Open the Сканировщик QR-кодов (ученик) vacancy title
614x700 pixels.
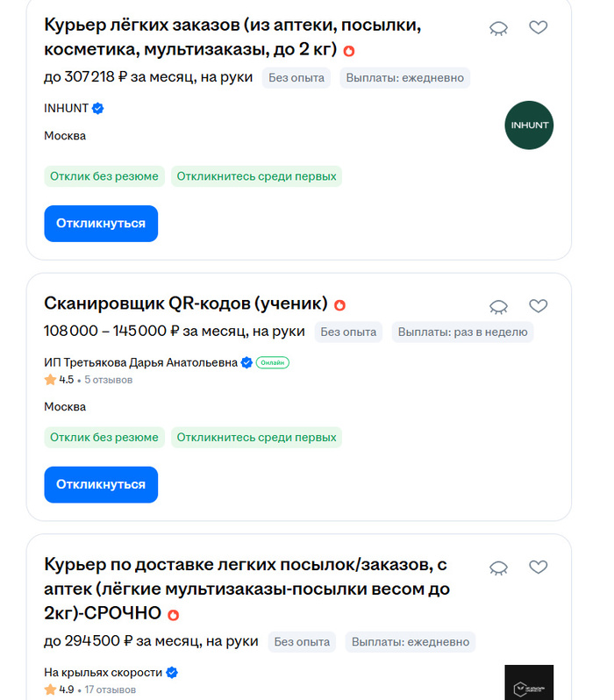pyautogui.click(x=185, y=304)
